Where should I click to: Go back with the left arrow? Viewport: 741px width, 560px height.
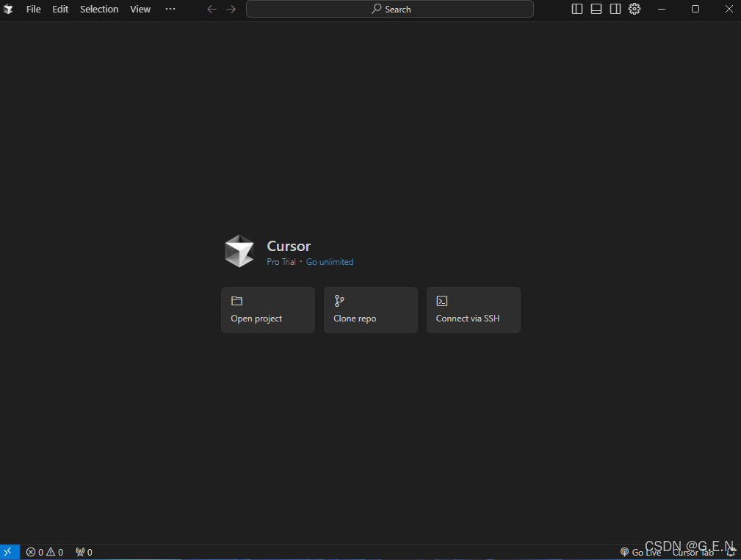(x=212, y=9)
